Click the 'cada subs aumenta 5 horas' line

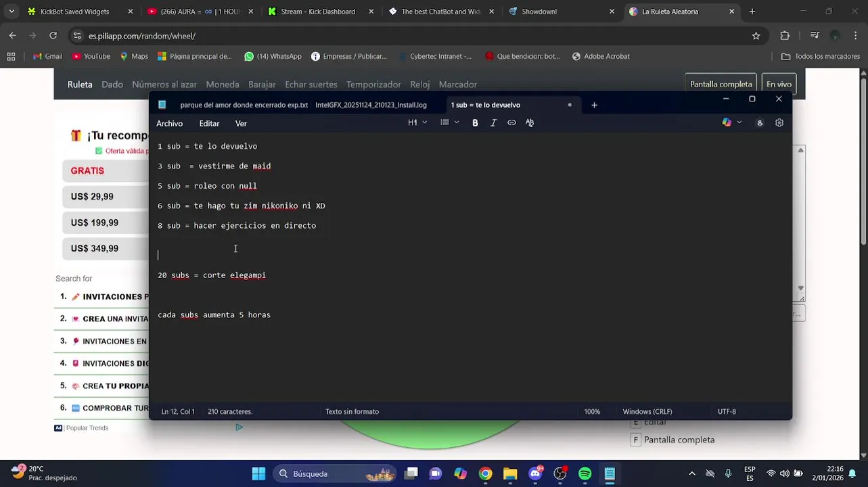pos(214,315)
